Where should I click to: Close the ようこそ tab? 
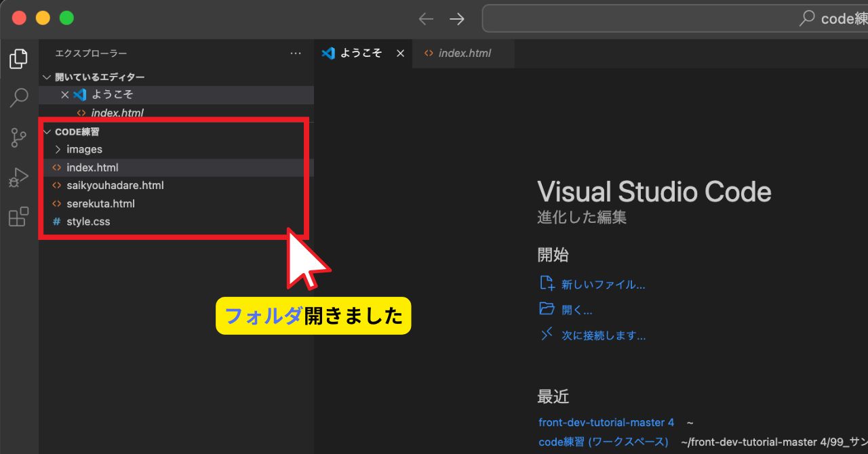(x=400, y=54)
